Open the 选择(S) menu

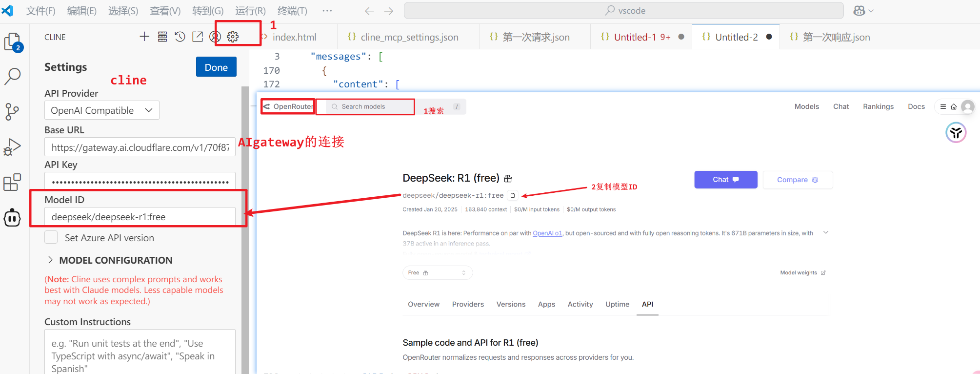(123, 11)
